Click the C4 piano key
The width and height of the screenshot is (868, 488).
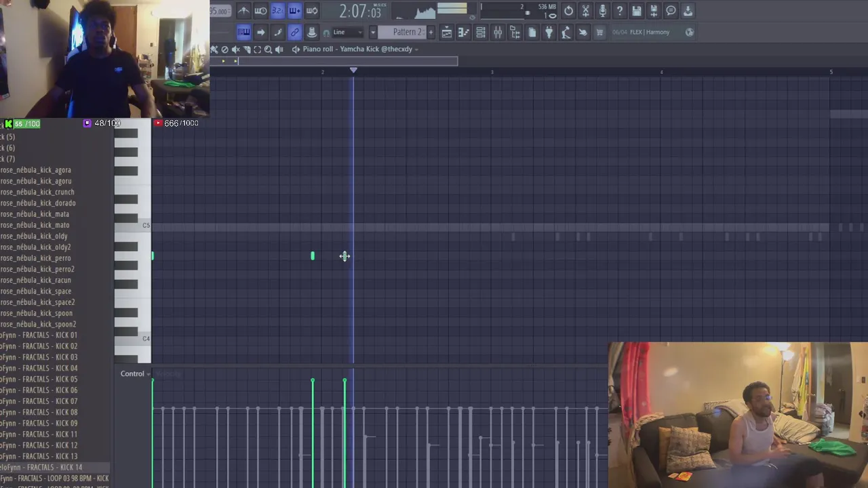[132, 340]
